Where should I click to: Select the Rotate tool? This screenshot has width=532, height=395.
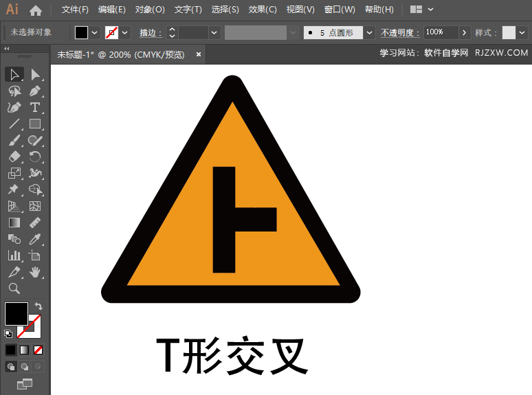click(35, 157)
